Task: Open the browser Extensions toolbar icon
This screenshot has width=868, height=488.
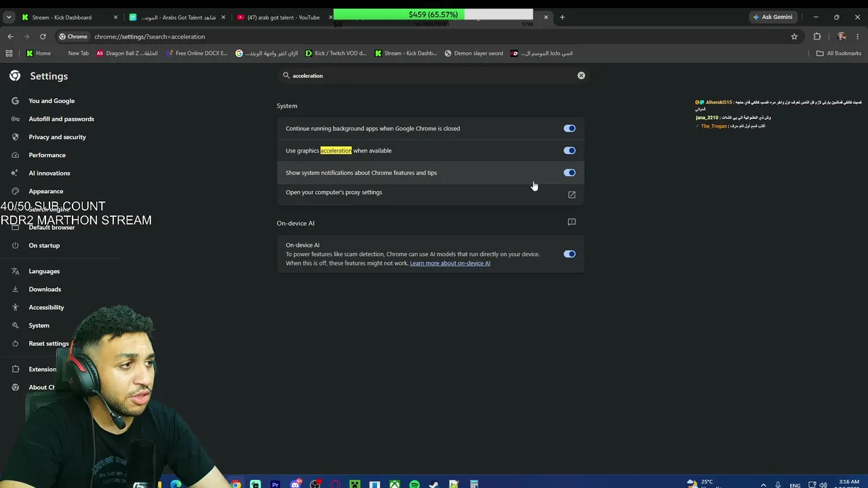Action: click(x=817, y=37)
